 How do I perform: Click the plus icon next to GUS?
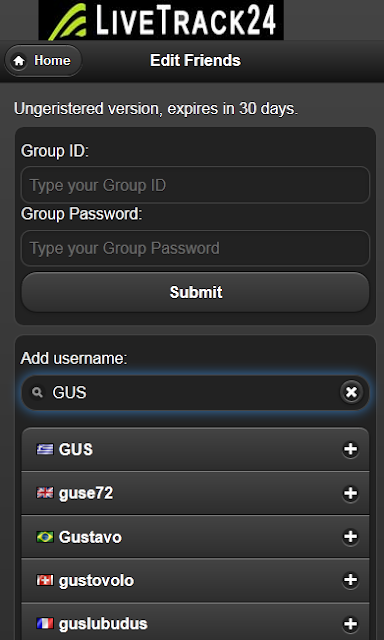tap(350, 449)
